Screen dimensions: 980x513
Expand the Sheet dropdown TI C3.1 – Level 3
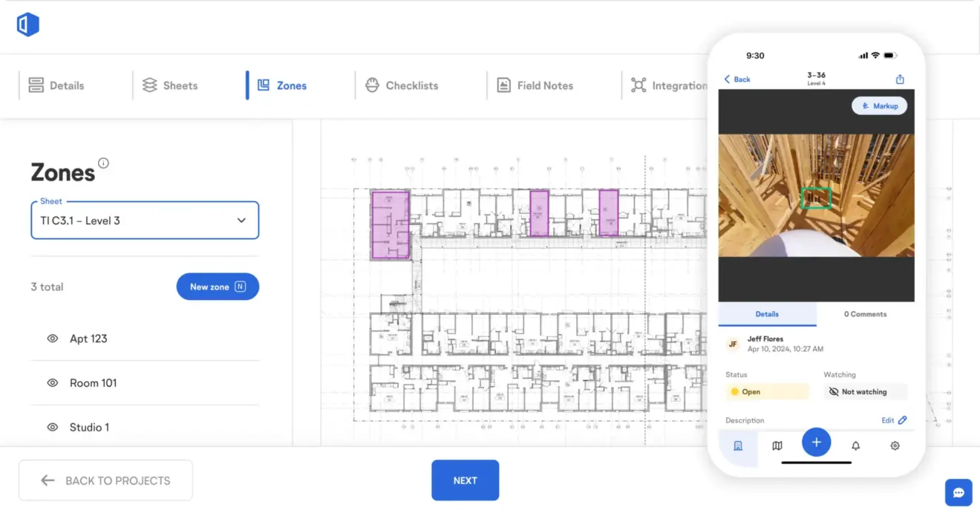145,220
